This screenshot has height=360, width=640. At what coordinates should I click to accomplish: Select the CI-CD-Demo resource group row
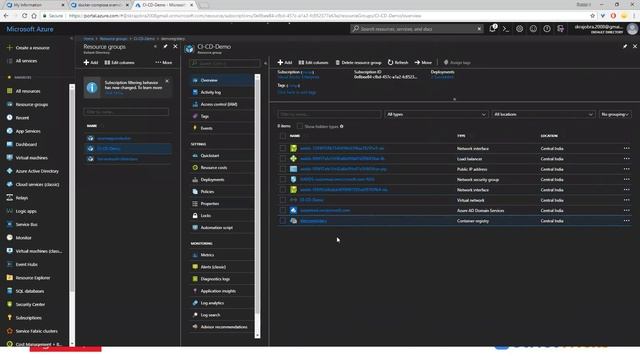[128, 149]
